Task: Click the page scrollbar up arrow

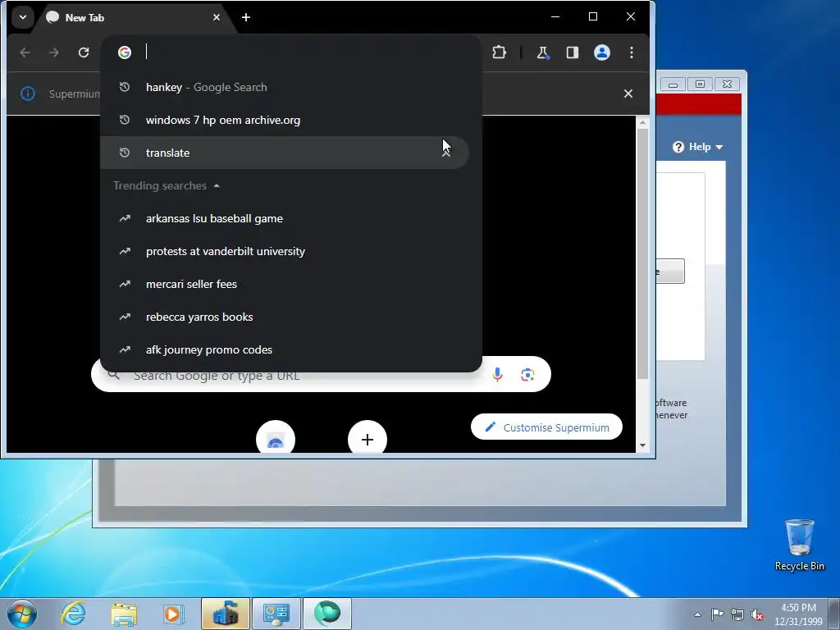Action: click(x=642, y=123)
